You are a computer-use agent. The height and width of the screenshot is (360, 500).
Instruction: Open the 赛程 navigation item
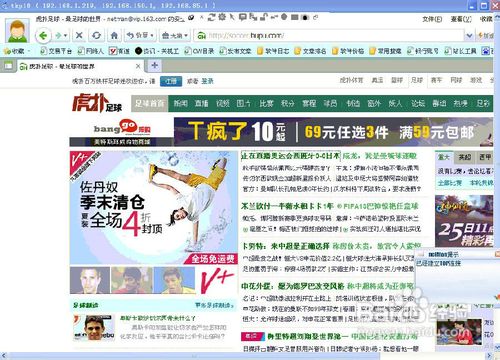(x=309, y=103)
